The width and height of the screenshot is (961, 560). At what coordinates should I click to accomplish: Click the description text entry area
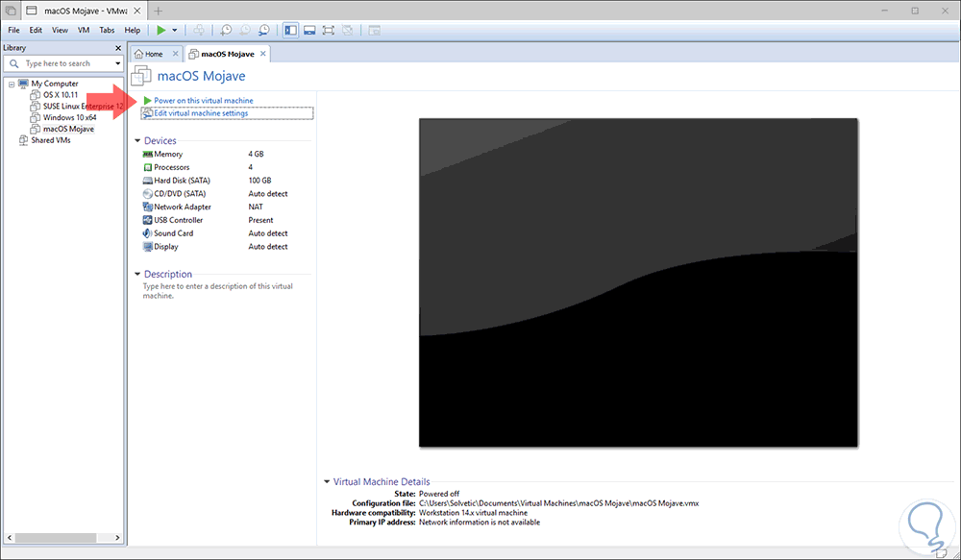click(x=218, y=291)
